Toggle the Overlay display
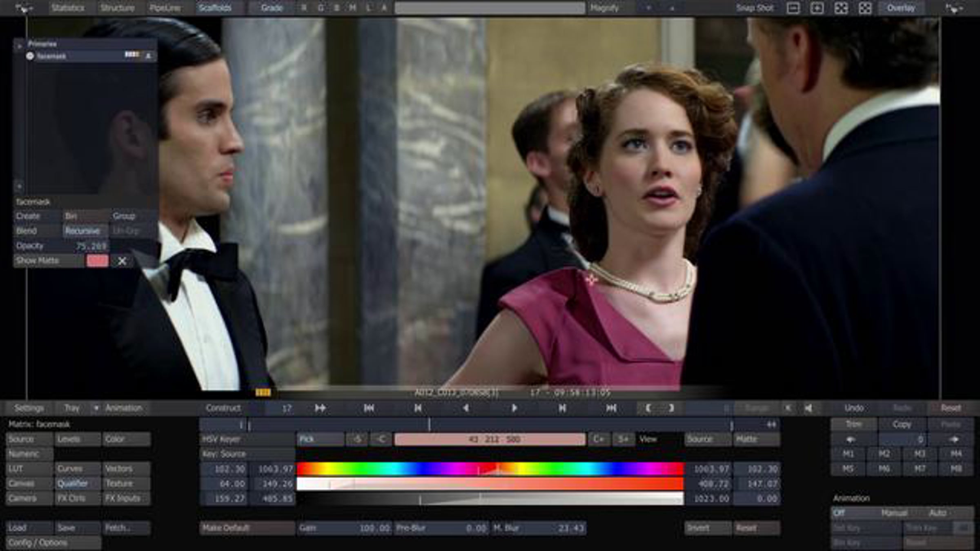 click(901, 8)
